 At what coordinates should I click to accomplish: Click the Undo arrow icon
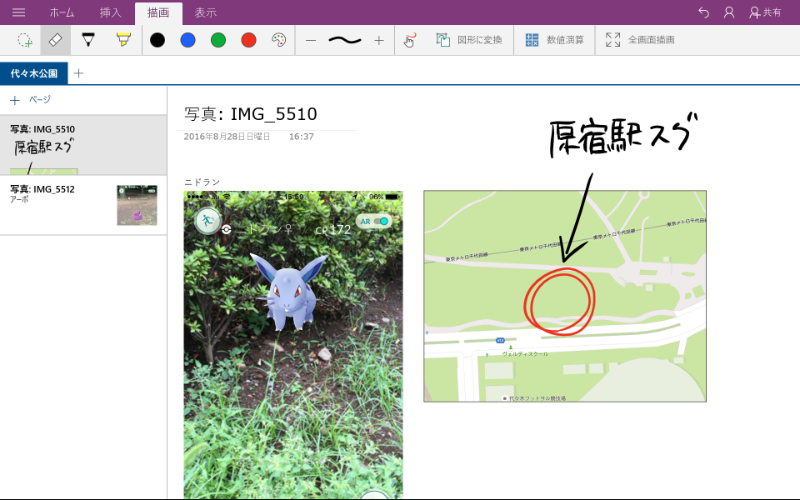tap(703, 12)
